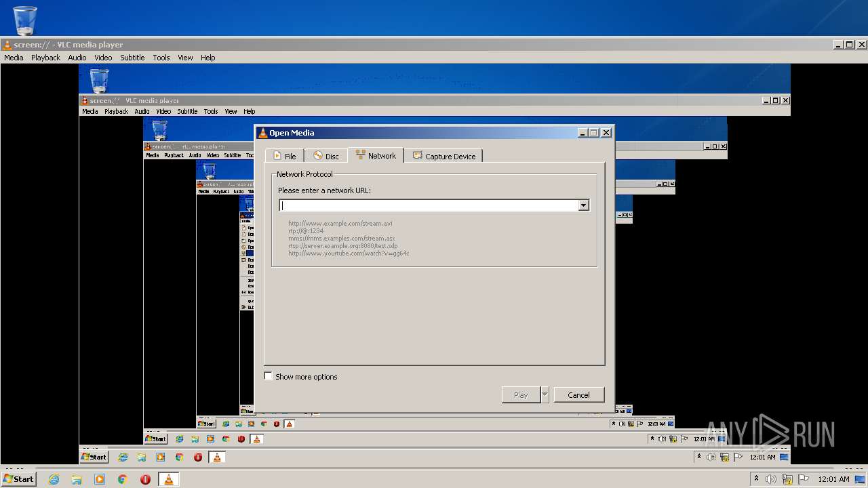Click the Network Protocol group label
868x488 pixels.
pos(304,174)
